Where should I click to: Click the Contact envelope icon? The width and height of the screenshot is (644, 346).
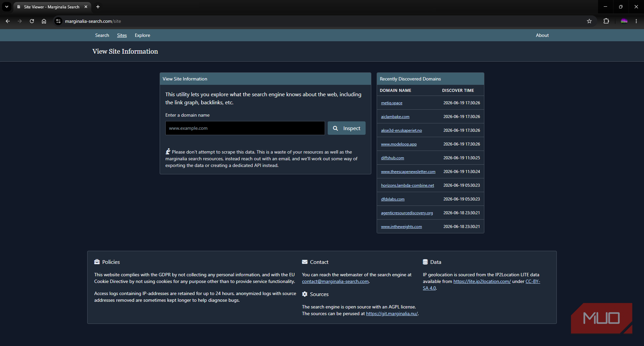tap(305, 262)
